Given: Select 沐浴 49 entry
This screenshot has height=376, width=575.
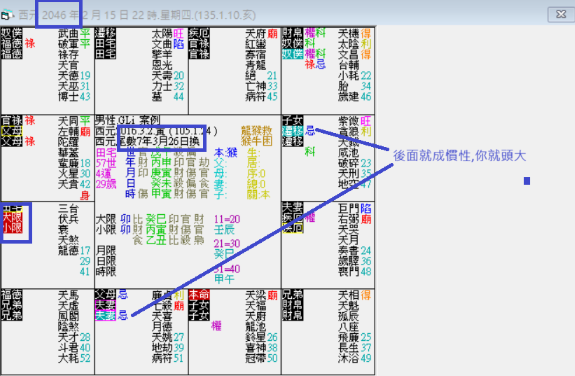Looking at the screenshot, I should (x=355, y=358).
